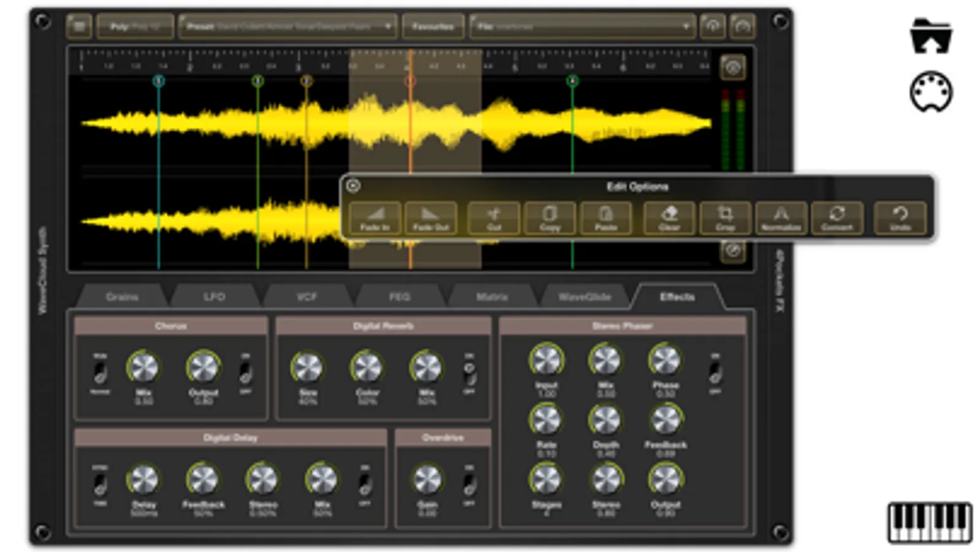Apply Fade Out to the selection
The width and height of the screenshot is (980, 552).
[431, 218]
